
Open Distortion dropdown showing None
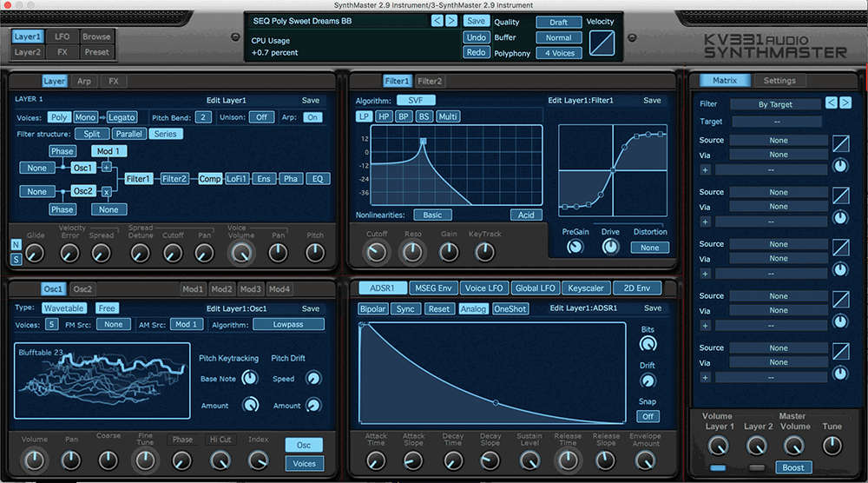coord(649,248)
